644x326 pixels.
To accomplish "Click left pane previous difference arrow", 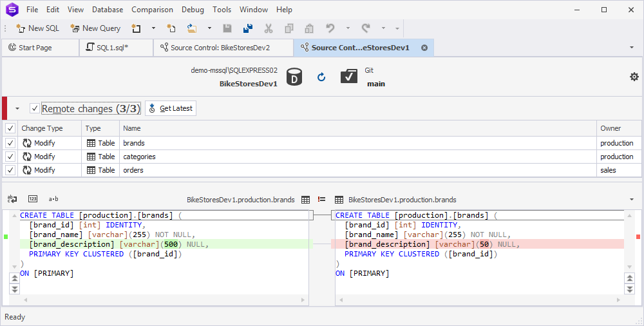I will [14, 279].
